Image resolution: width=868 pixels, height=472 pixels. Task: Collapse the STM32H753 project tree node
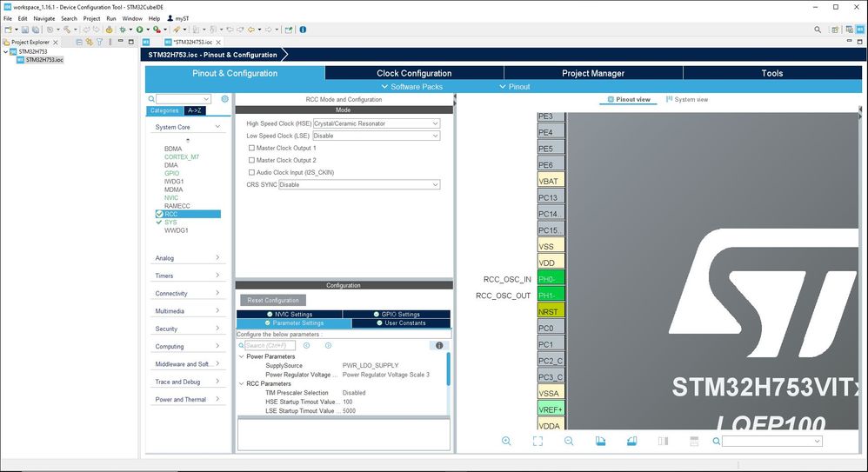click(5, 51)
